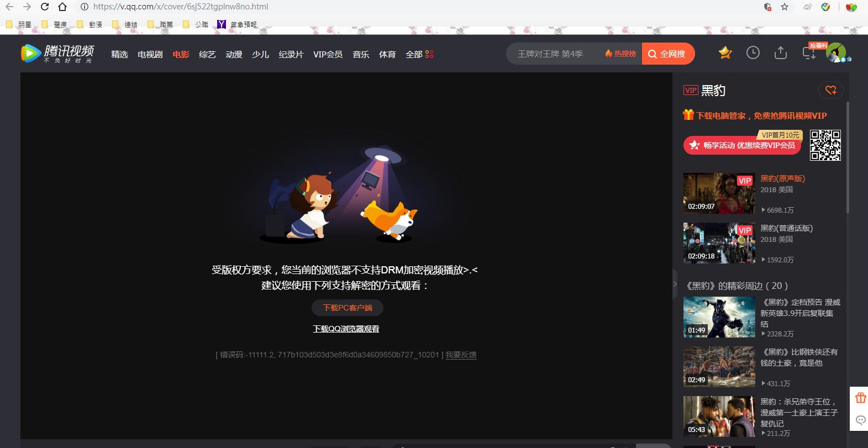Click the Tencent Video logo
This screenshot has width=868, height=448.
(x=57, y=54)
